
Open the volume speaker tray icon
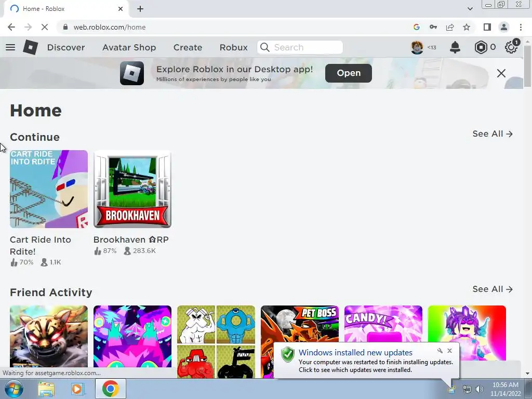click(480, 389)
